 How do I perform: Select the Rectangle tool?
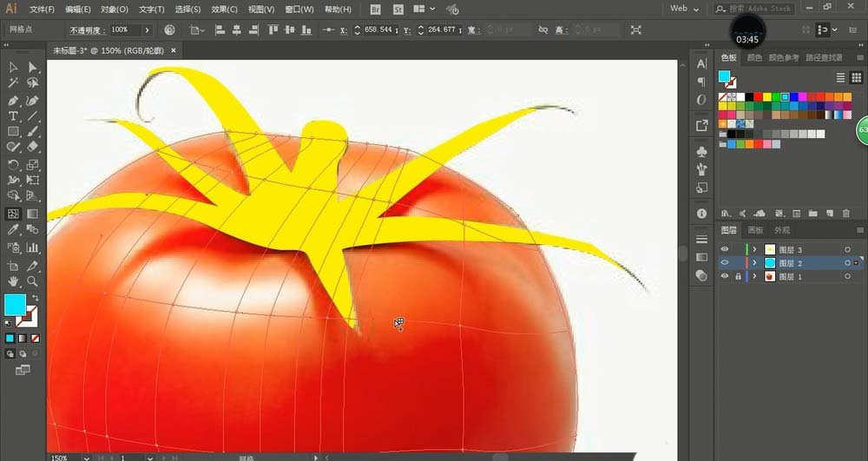point(13,132)
